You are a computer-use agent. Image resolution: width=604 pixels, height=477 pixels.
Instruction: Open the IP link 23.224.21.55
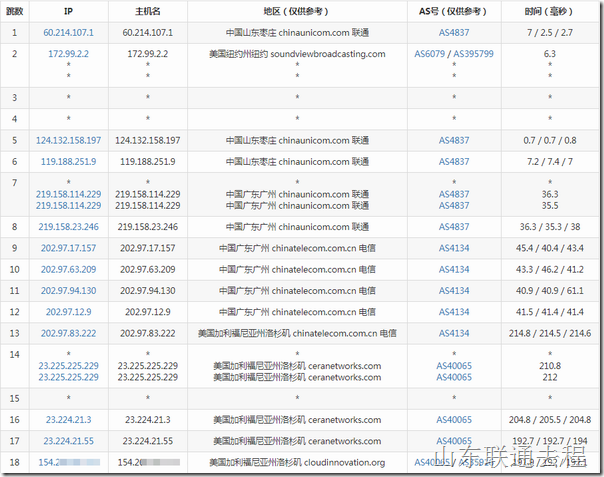[68, 441]
